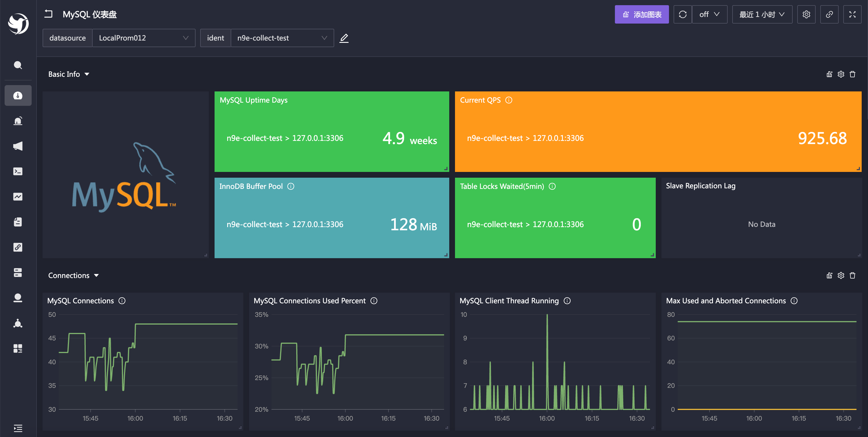Click the 添加图表 button
Screen dimensions: 868x437
(x=641, y=14)
